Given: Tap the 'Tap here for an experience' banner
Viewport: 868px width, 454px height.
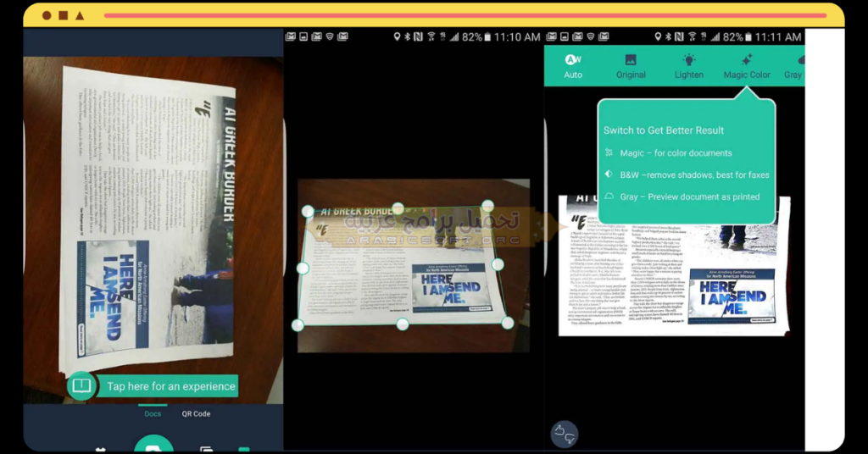Looking at the screenshot, I should (x=170, y=386).
